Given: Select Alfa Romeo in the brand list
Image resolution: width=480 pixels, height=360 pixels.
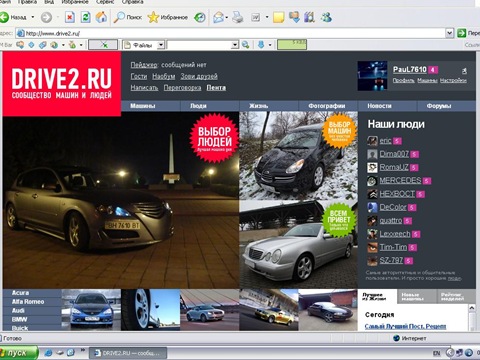Looking at the screenshot, I should coord(28,302).
